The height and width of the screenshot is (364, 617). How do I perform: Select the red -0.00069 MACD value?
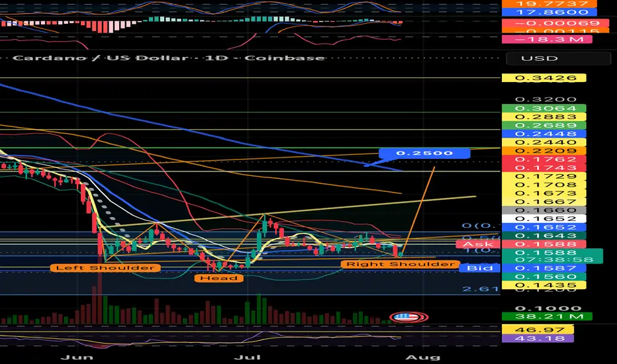tap(556, 23)
